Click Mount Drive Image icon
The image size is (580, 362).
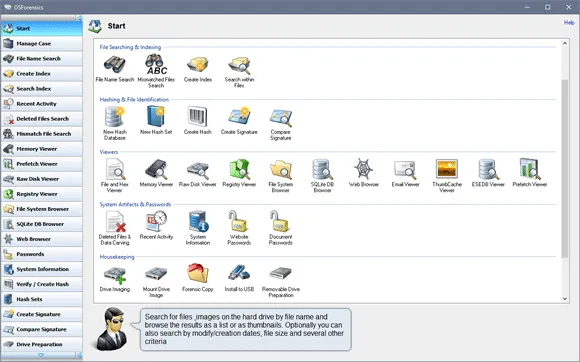156,274
